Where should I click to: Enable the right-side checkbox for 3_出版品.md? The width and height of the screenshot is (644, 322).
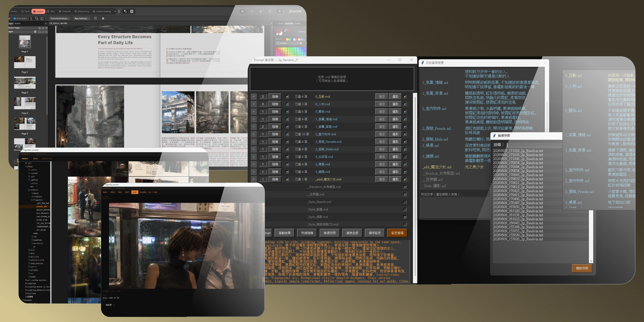pos(405,157)
